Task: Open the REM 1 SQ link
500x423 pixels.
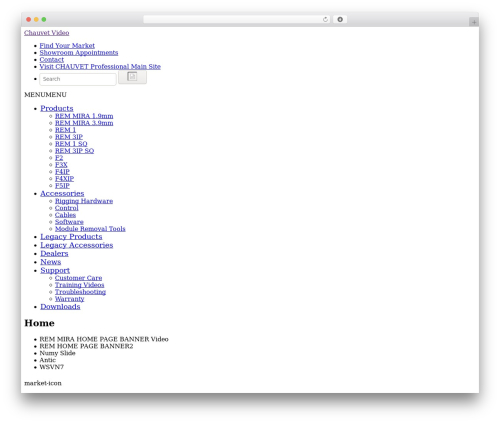Action: tap(71, 144)
